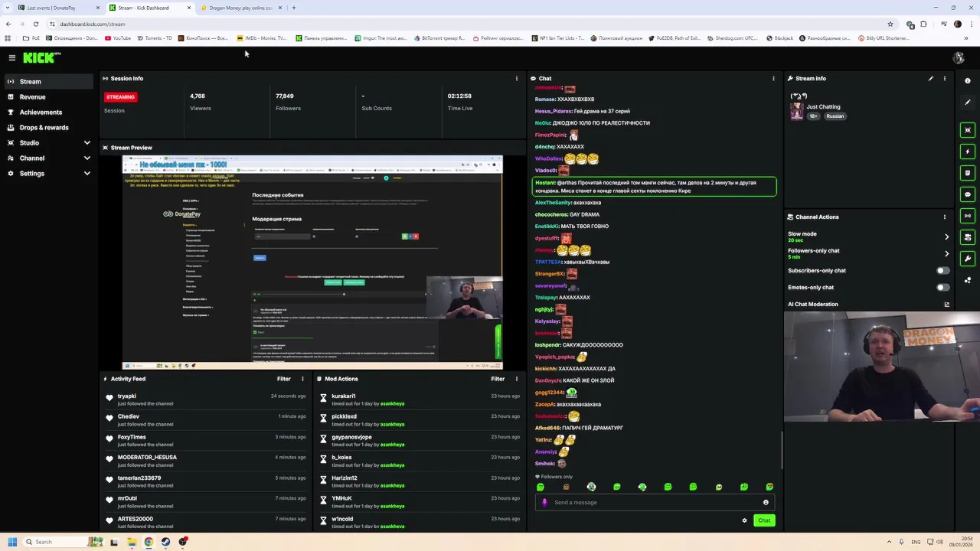Click the Kick logo
980x551 pixels.
pyautogui.click(x=41, y=57)
